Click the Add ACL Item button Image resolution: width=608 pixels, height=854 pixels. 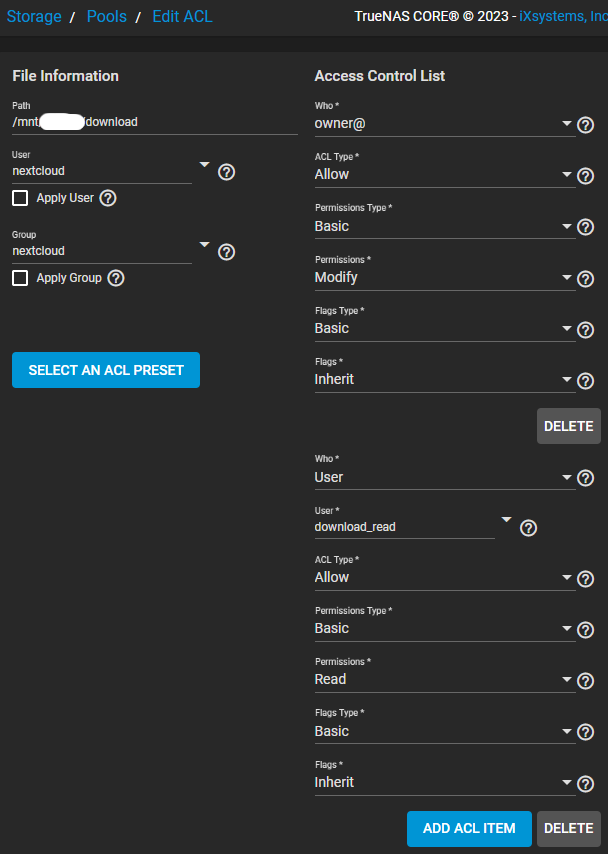point(469,828)
